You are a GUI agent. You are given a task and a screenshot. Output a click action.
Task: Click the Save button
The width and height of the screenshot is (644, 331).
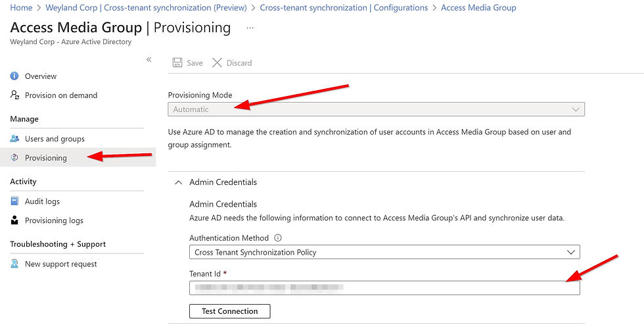click(188, 63)
